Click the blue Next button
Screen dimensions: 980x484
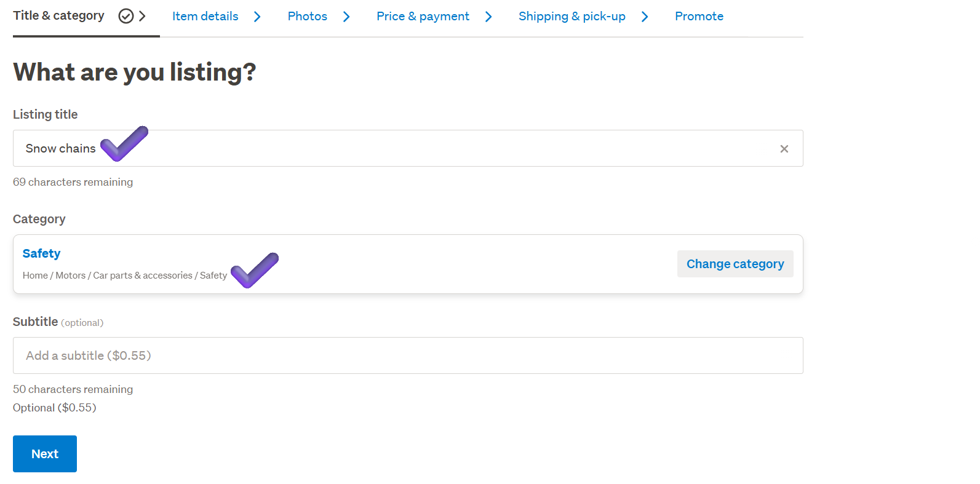click(x=45, y=454)
